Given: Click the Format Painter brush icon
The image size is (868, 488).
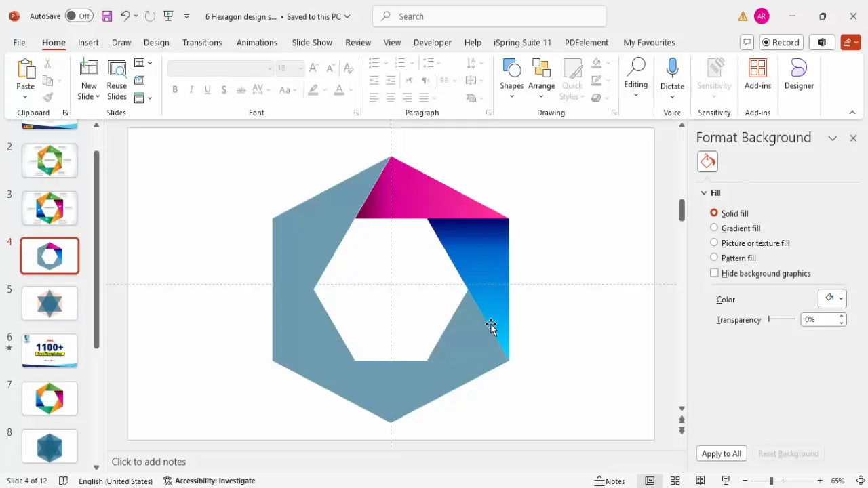Looking at the screenshot, I should (x=47, y=98).
